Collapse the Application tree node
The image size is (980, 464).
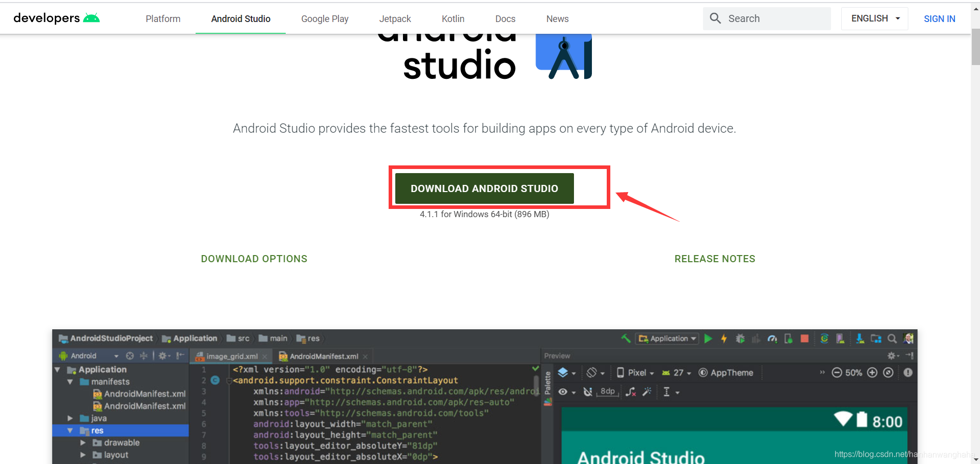pos(57,370)
